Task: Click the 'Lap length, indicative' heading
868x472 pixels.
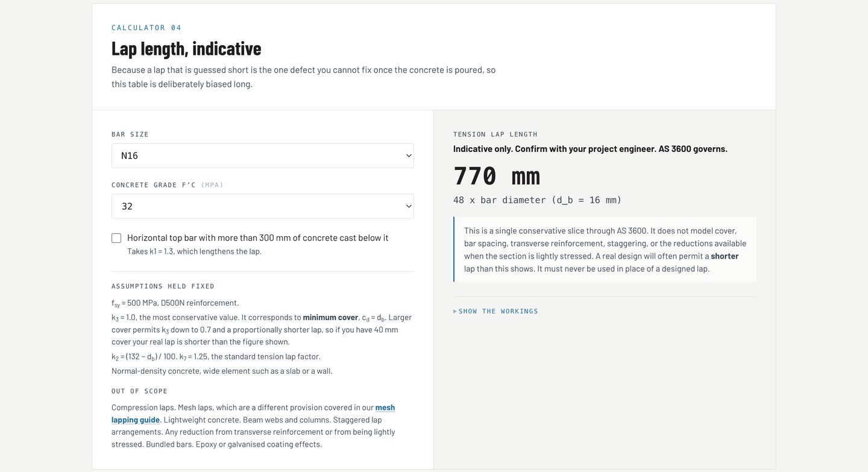Action: click(186, 48)
